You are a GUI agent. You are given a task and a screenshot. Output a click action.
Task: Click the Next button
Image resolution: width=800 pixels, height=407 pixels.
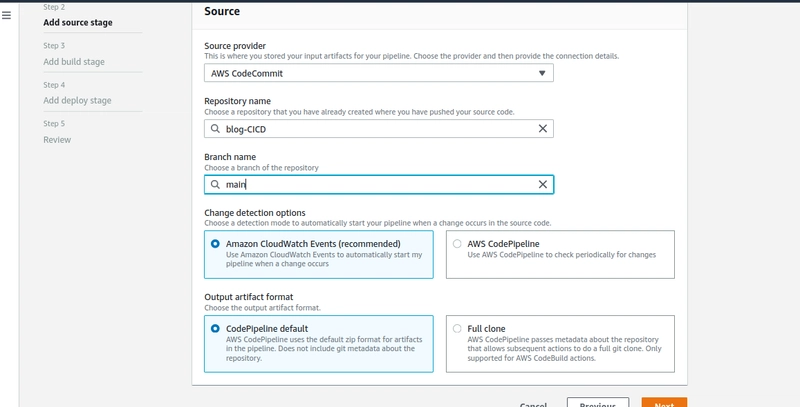(664, 403)
